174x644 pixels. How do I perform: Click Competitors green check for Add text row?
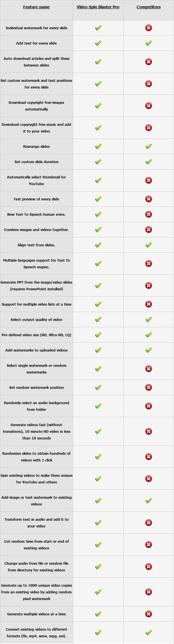[149, 43]
